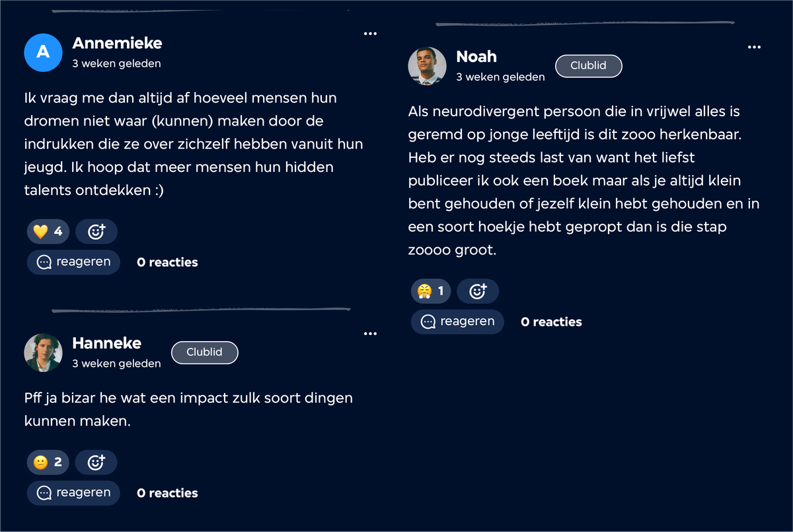The image size is (793, 532).
Task: Open Noah's profile picture
Action: pos(427,65)
